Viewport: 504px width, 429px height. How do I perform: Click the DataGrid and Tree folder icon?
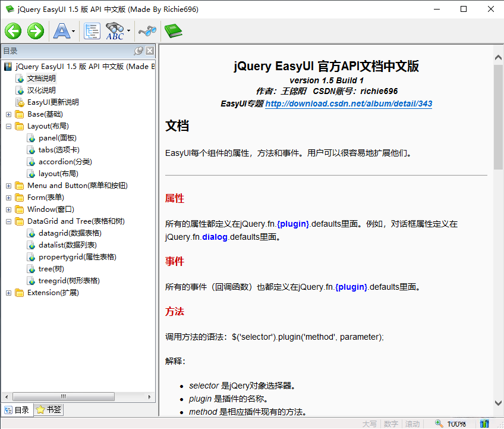point(20,221)
